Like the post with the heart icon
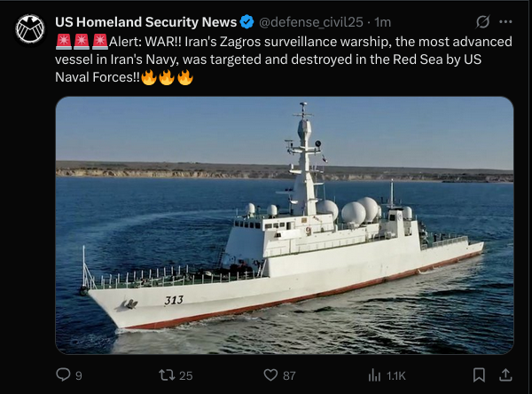Screen dimensions: 532x394 263,375
